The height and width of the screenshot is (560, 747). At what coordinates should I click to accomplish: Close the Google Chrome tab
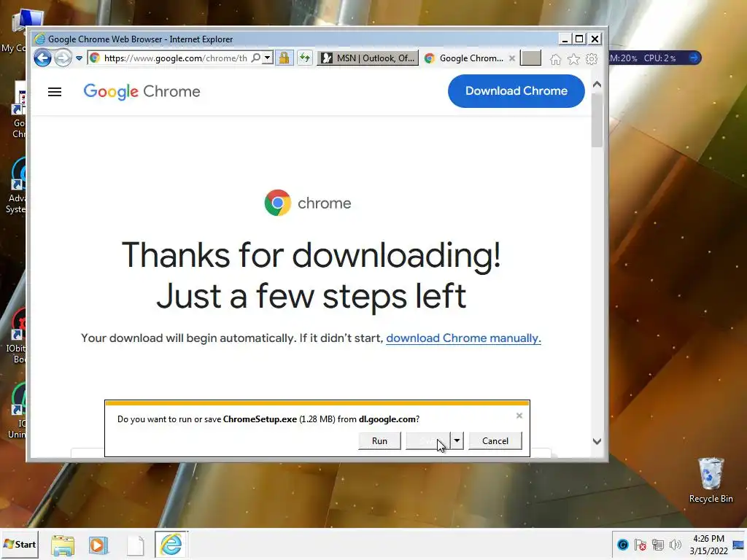pyautogui.click(x=512, y=58)
